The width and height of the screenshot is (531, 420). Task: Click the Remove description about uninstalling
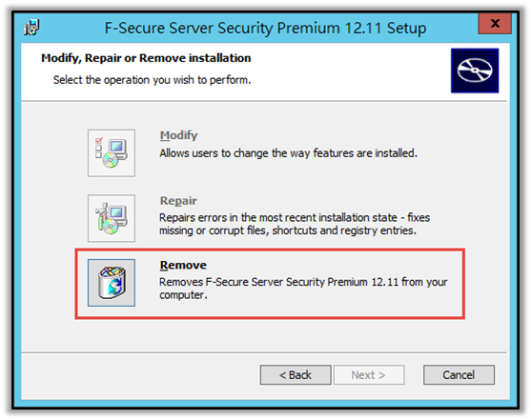pyautogui.click(x=303, y=289)
